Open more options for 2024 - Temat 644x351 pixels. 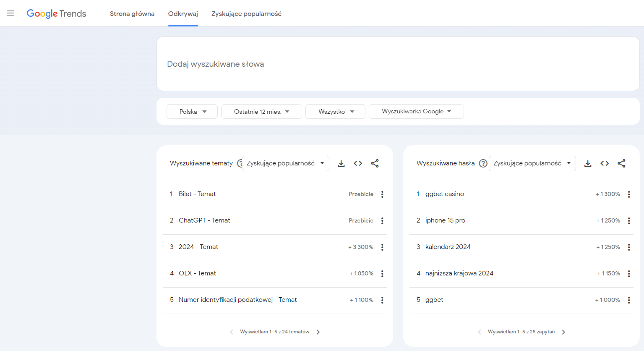[x=382, y=247]
